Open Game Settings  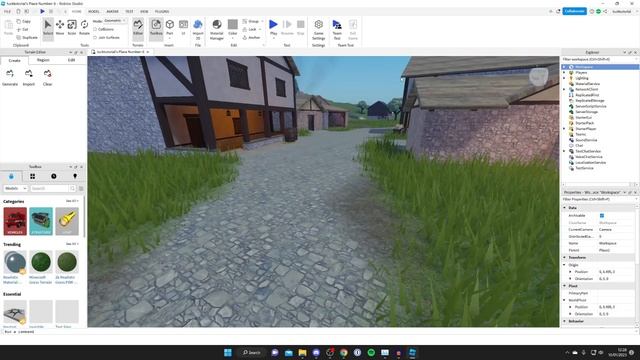coord(318,29)
